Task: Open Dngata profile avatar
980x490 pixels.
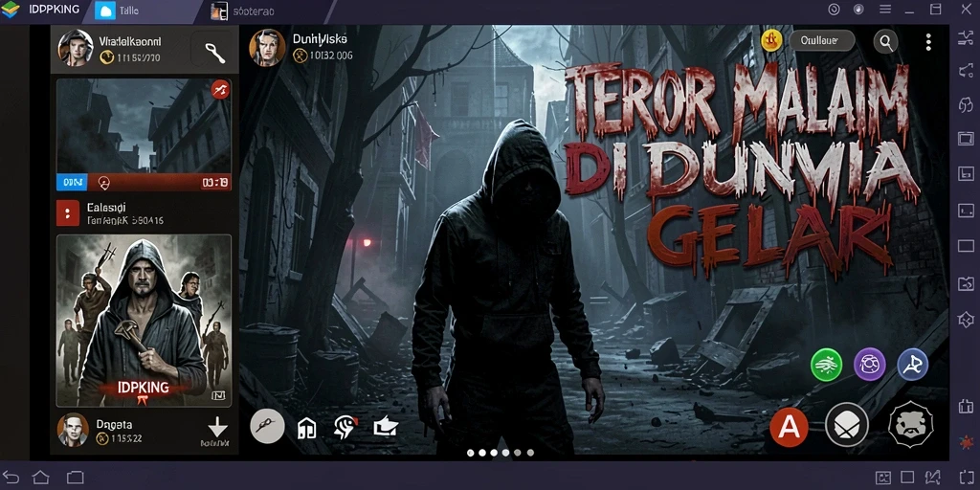Action: (73, 430)
